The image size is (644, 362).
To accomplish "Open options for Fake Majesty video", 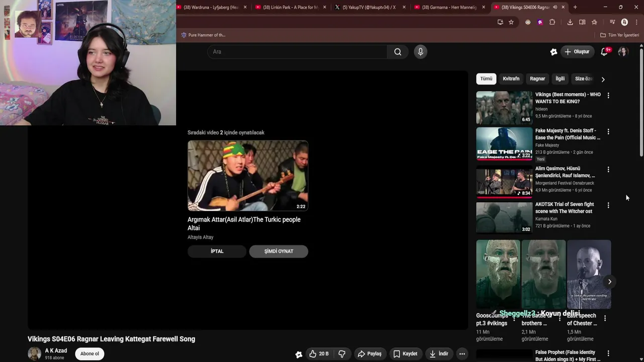I will (608, 132).
